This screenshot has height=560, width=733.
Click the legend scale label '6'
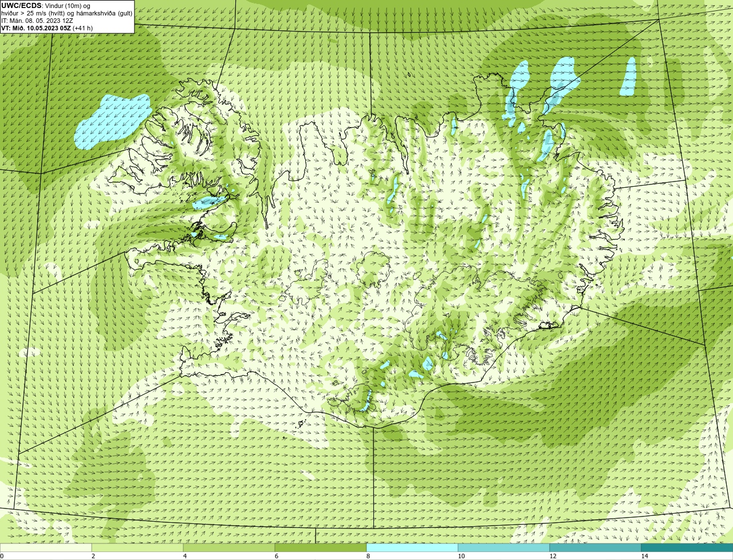276,555
